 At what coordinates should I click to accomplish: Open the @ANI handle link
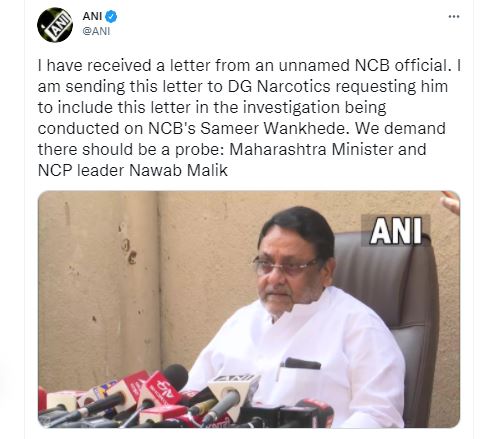(x=96, y=31)
